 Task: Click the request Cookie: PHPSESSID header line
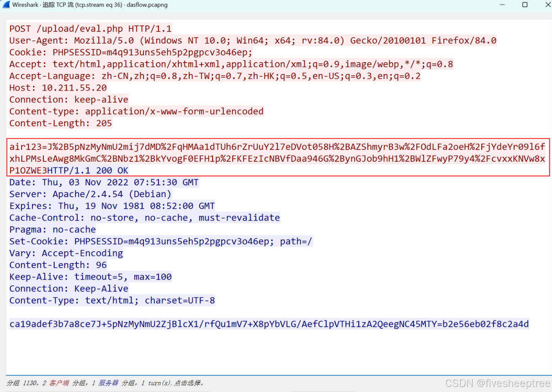(x=131, y=52)
